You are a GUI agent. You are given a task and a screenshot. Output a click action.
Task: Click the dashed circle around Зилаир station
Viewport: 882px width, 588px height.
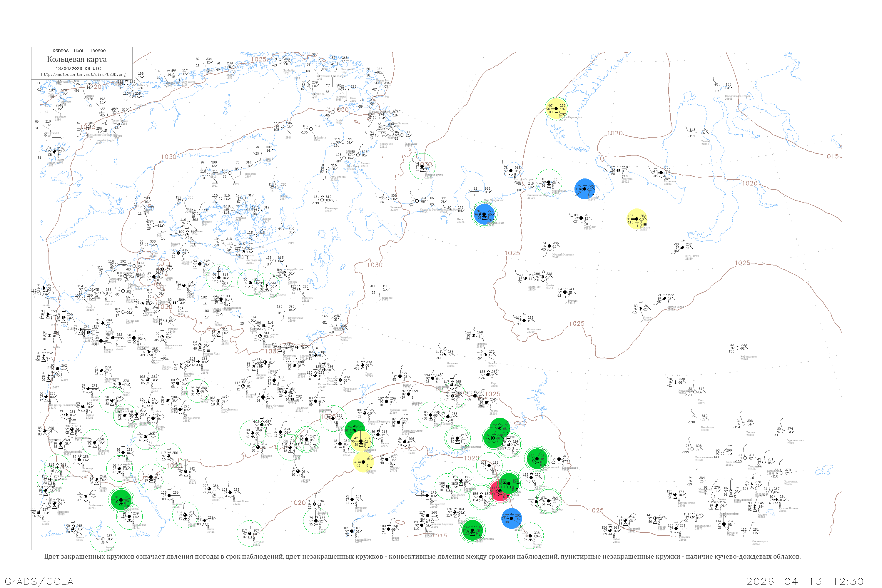(x=530, y=536)
